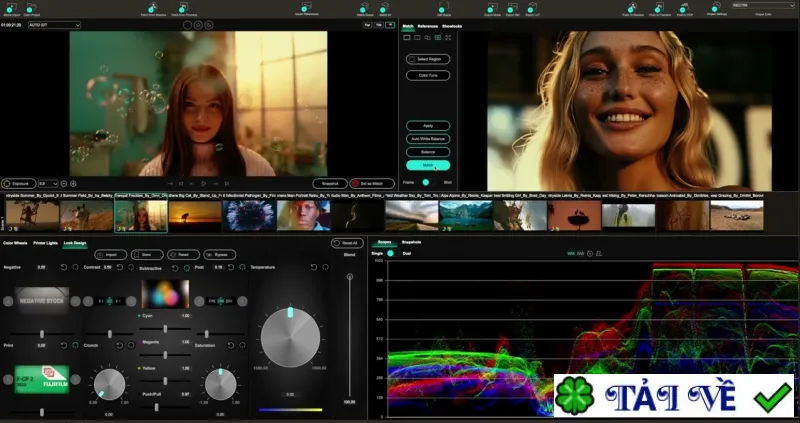
Task: Switch to the Printer Lights tab
Action: pyautogui.click(x=45, y=243)
